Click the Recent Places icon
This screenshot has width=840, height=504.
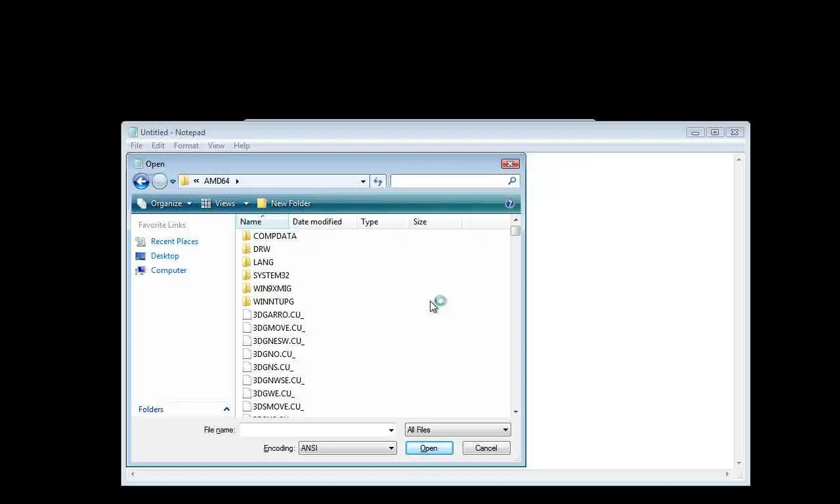140,241
